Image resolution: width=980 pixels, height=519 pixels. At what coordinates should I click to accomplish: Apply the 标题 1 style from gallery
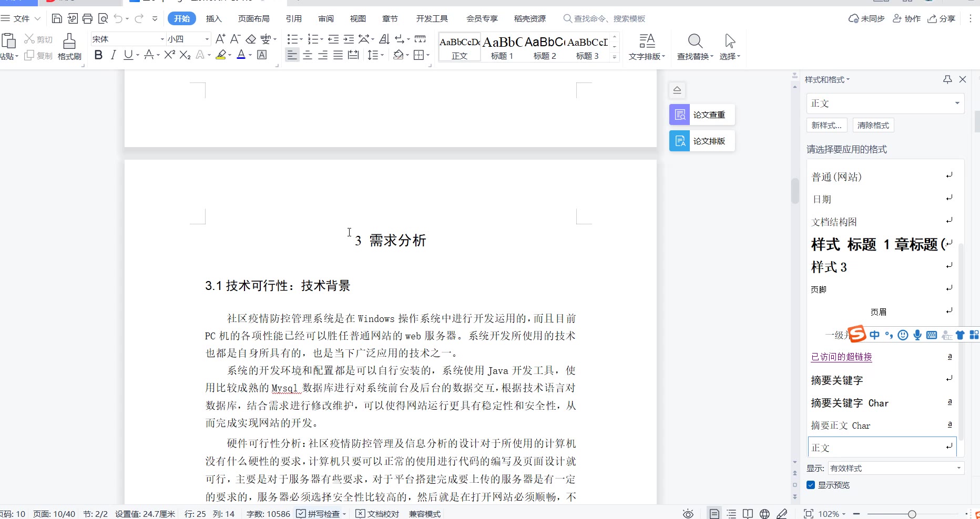pos(502,47)
